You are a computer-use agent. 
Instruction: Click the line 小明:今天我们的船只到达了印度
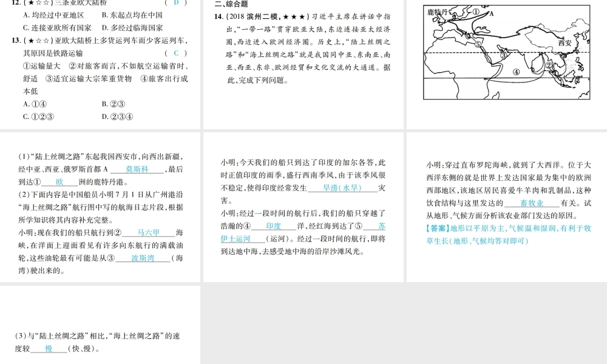[303, 163]
